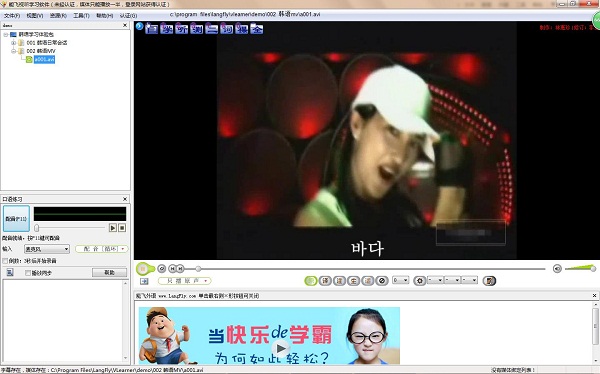
Task: Open the 文件(F) menu
Action: (12, 16)
